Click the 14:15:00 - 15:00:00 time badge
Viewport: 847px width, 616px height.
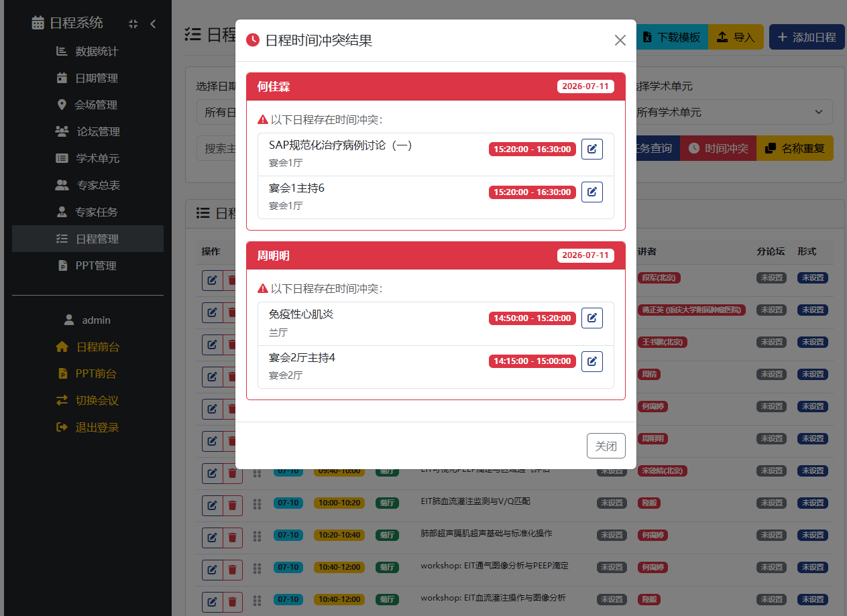coord(532,361)
